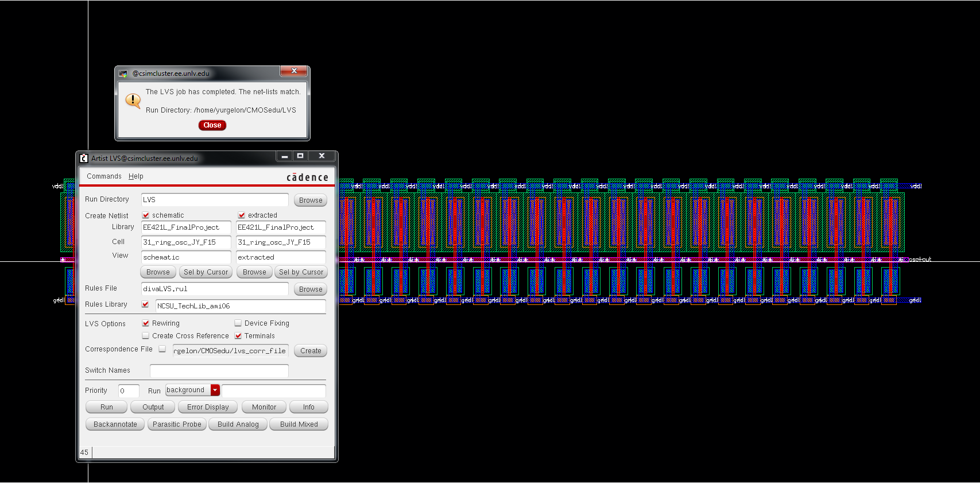This screenshot has height=483, width=980.
Task: Browse for the Rules File
Action: (x=311, y=289)
